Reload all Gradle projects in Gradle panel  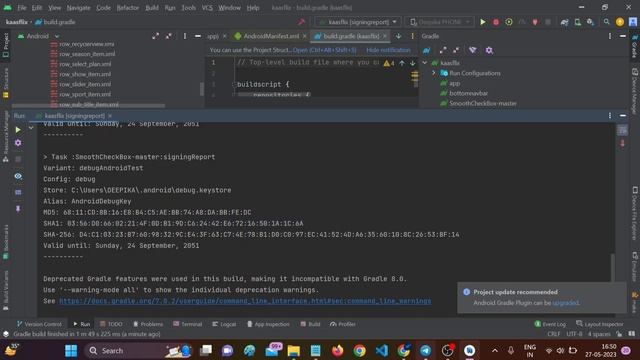click(427, 50)
